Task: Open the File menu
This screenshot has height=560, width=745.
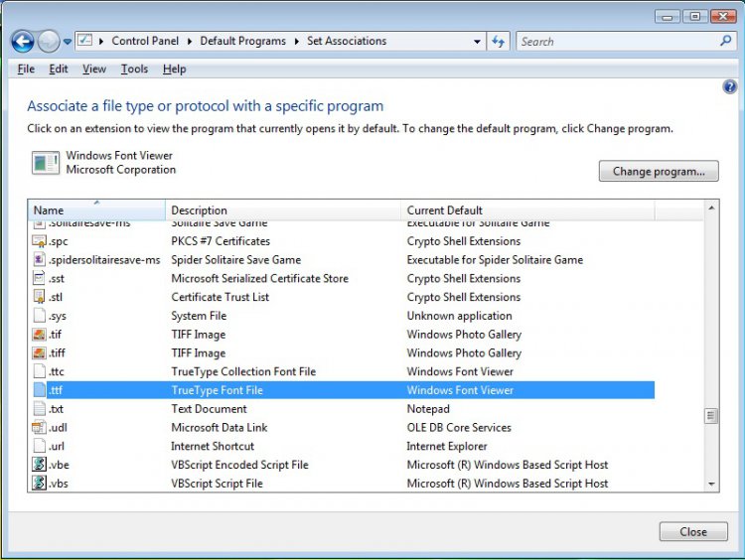Action: tap(26, 69)
